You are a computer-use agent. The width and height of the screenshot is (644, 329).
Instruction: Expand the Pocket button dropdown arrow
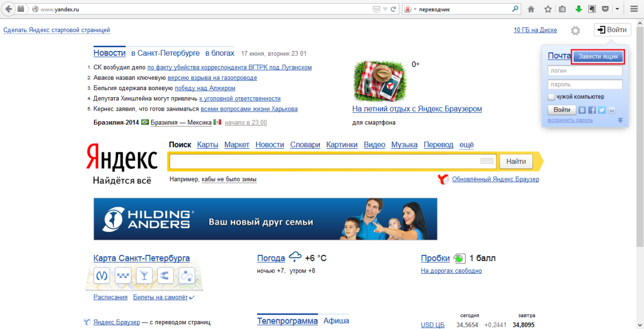coord(617,9)
